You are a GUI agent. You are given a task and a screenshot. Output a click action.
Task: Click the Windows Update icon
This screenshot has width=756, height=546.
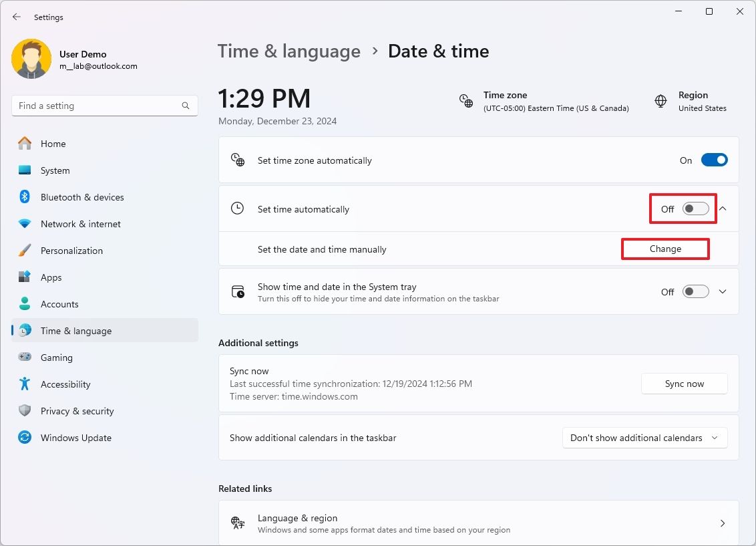tap(24, 438)
